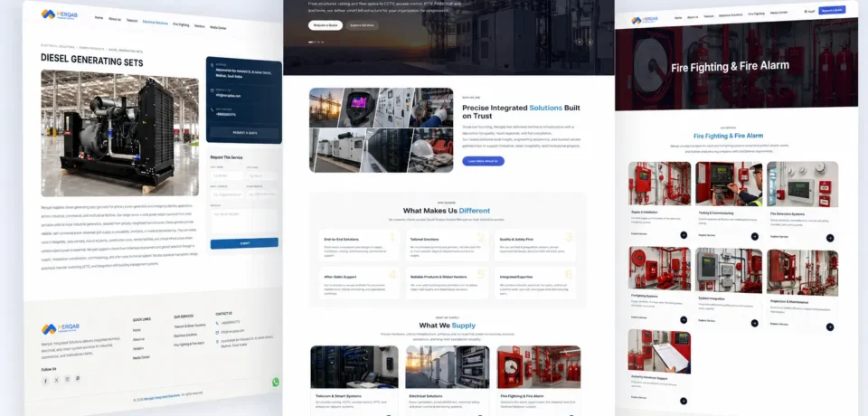Open Electrical Solutions supply card image
Viewport: 868px width, 416px height.
[x=448, y=366]
